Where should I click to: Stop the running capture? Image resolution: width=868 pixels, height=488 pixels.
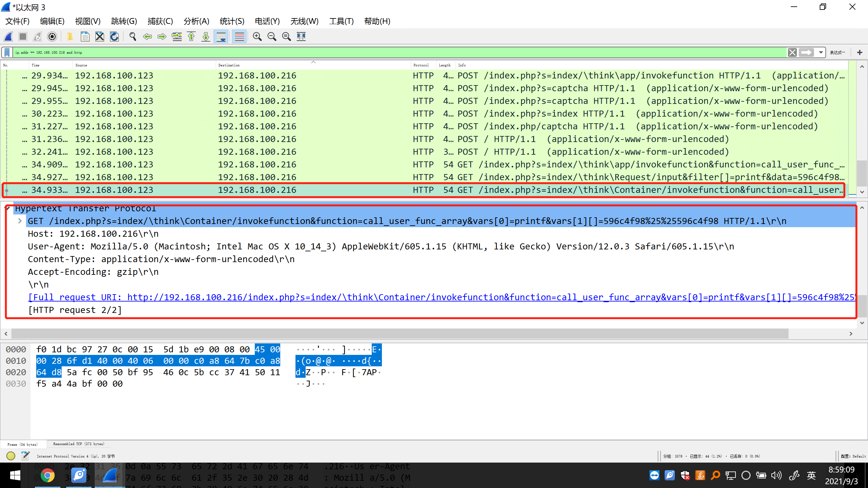[23, 37]
